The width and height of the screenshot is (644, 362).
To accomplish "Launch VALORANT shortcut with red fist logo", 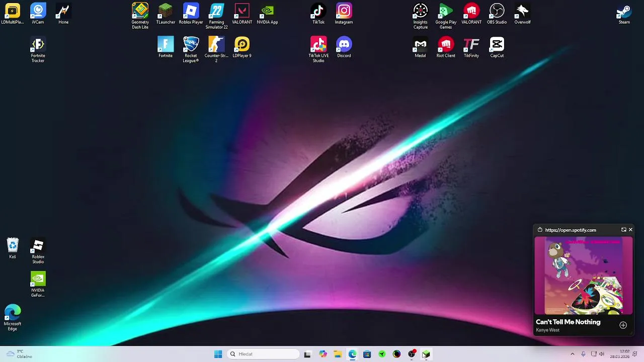I will click(471, 14).
